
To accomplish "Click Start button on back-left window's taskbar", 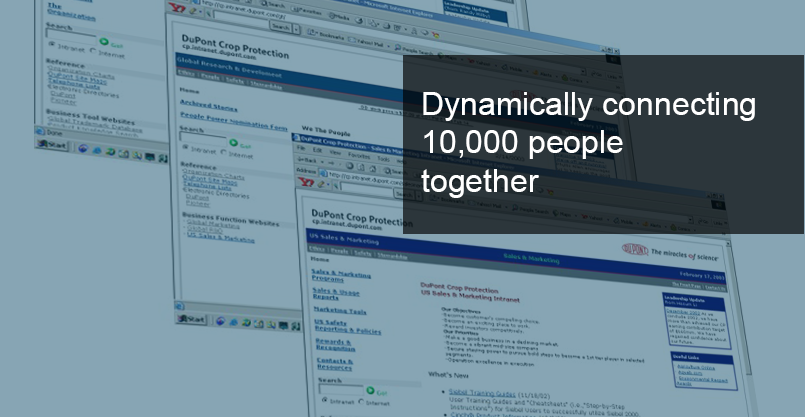I will click(x=51, y=145).
